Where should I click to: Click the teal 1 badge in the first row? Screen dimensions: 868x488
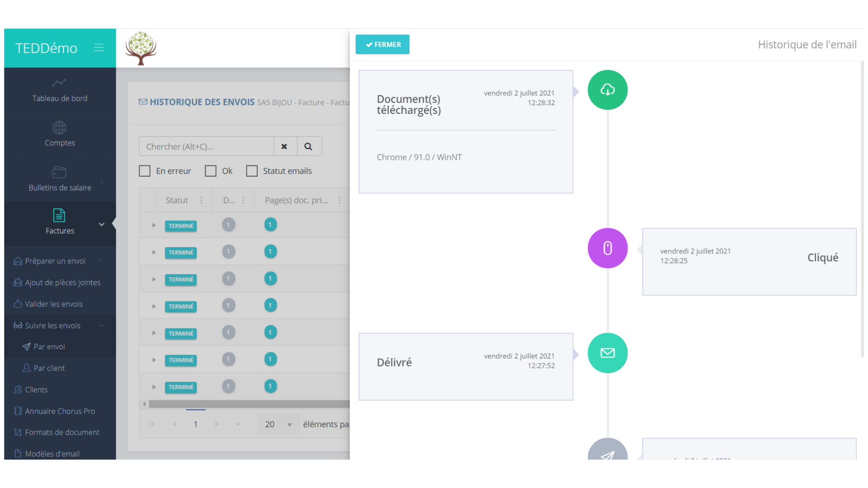click(x=270, y=225)
